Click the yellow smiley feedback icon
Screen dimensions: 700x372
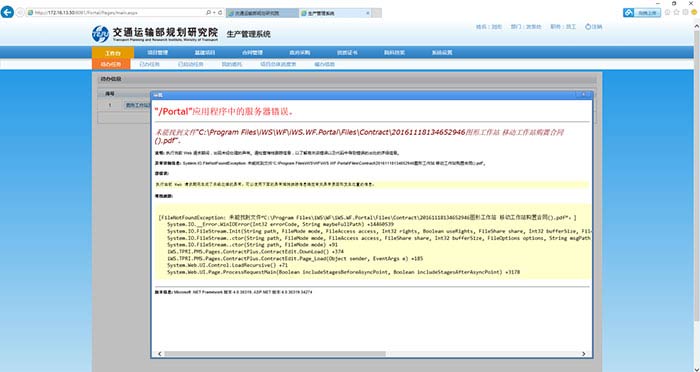pos(694,13)
